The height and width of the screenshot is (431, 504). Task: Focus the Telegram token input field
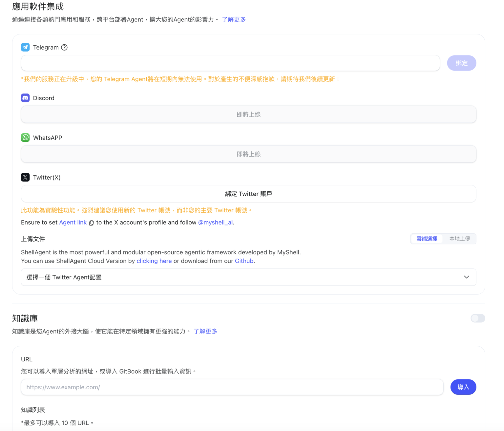(x=230, y=63)
